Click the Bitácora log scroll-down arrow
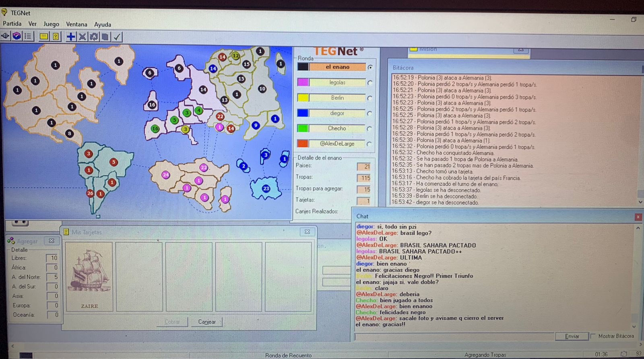Viewport: 644px width, 359px height. point(640,202)
